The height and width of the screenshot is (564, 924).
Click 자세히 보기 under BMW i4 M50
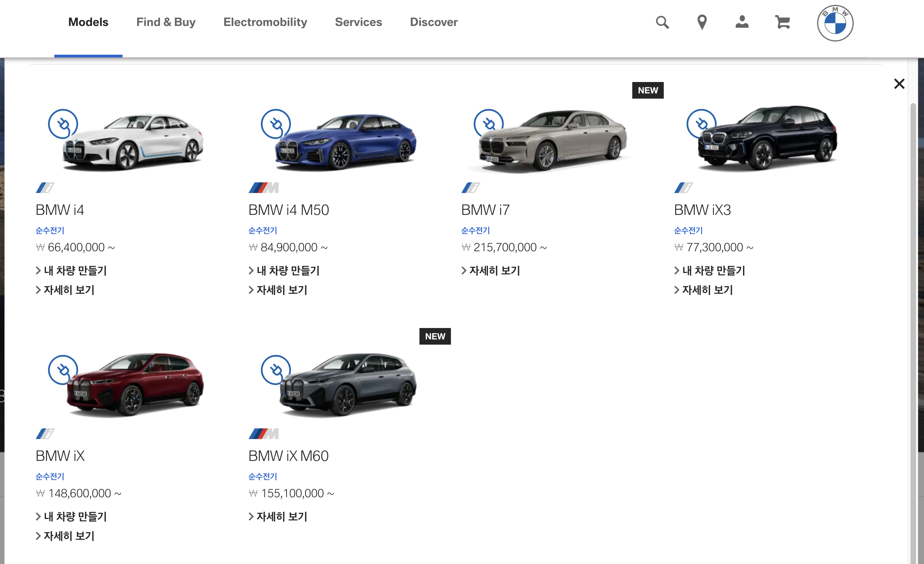tap(278, 290)
